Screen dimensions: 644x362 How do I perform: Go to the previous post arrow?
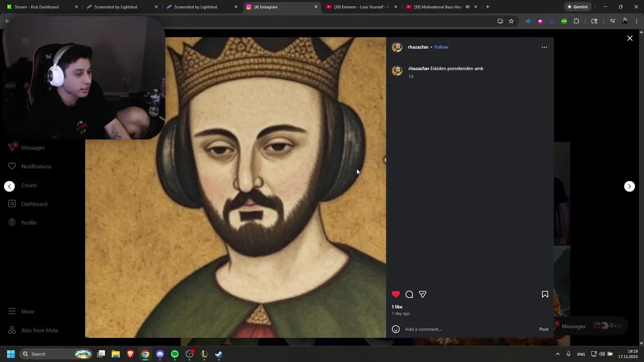click(x=10, y=187)
